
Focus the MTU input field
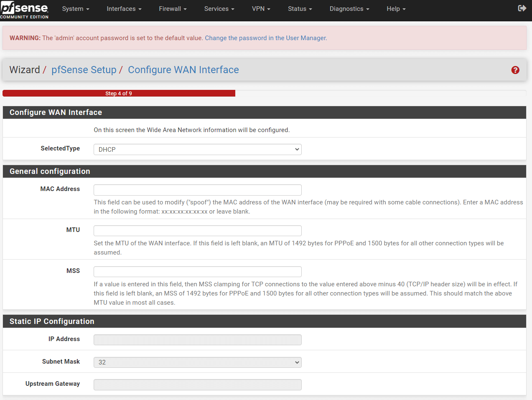point(197,231)
